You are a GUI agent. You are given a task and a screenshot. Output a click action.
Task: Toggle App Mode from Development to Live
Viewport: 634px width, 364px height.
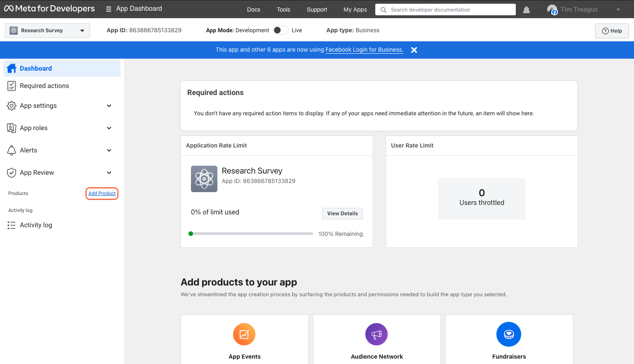(x=281, y=30)
